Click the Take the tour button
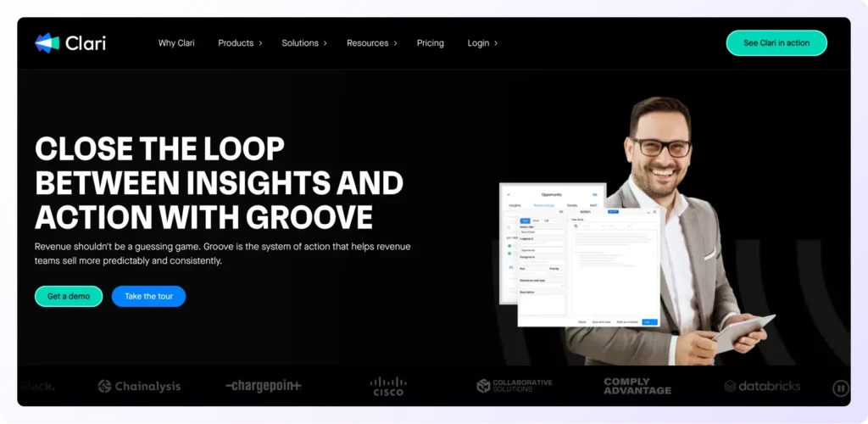The image size is (868, 424). coord(149,296)
